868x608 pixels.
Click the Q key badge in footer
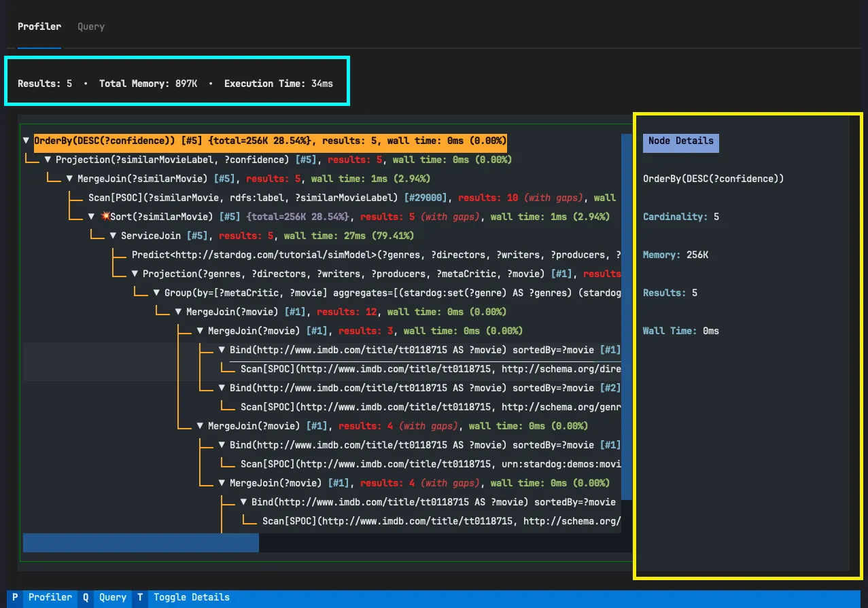pos(86,598)
